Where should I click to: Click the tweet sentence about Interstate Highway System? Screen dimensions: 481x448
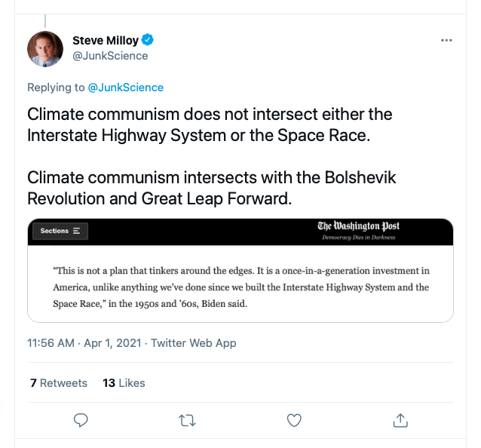(x=210, y=125)
